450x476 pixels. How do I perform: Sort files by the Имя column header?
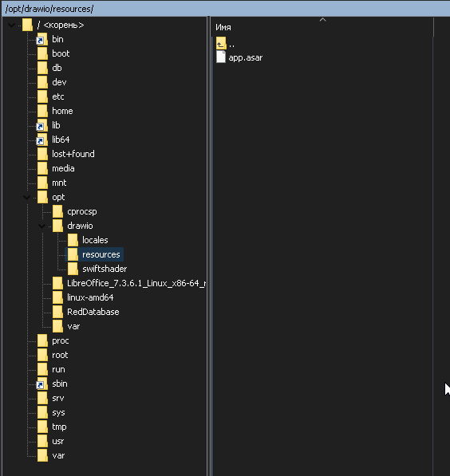coord(322,27)
